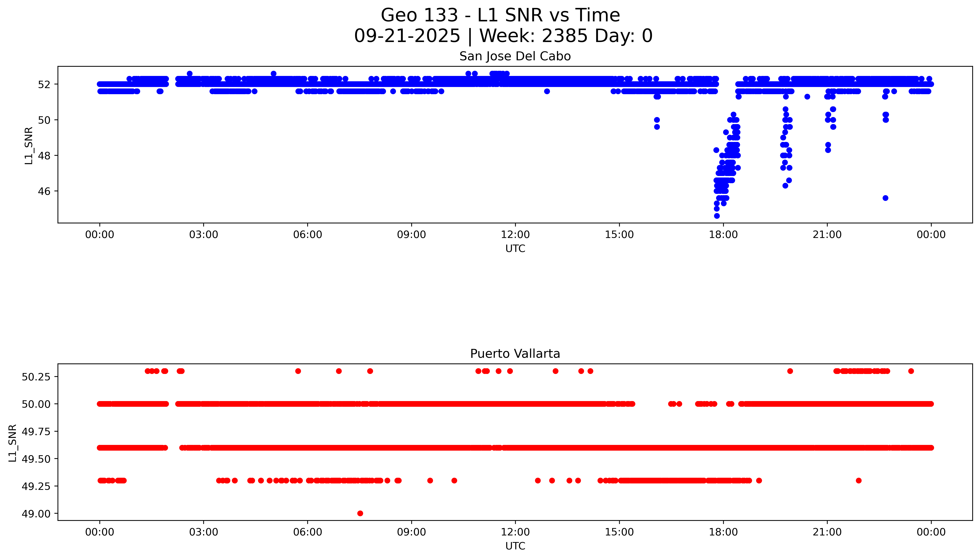Click the lone red point at 49.00
The width and height of the screenshot is (980, 559).
(360, 513)
